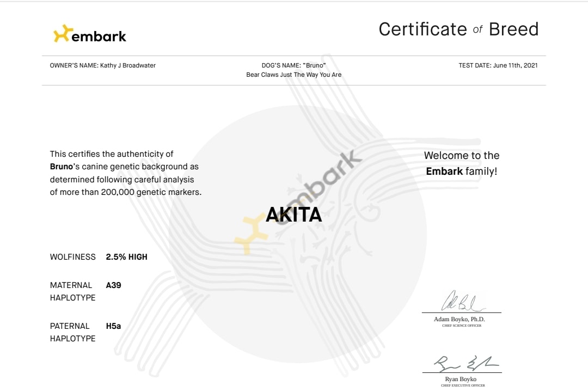Click the 'This certifies the authenticity of' line
Viewport: 588px width, 392px height.
(x=112, y=154)
